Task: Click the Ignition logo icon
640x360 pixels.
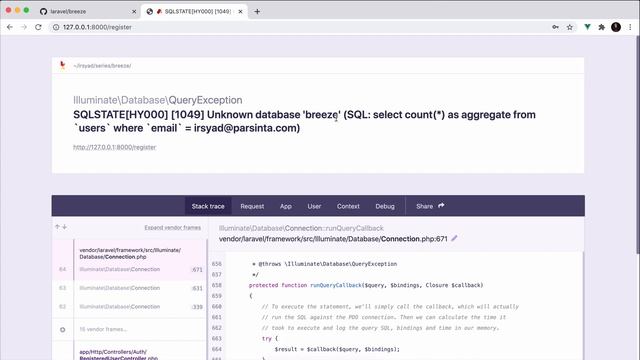Action: [x=62, y=65]
